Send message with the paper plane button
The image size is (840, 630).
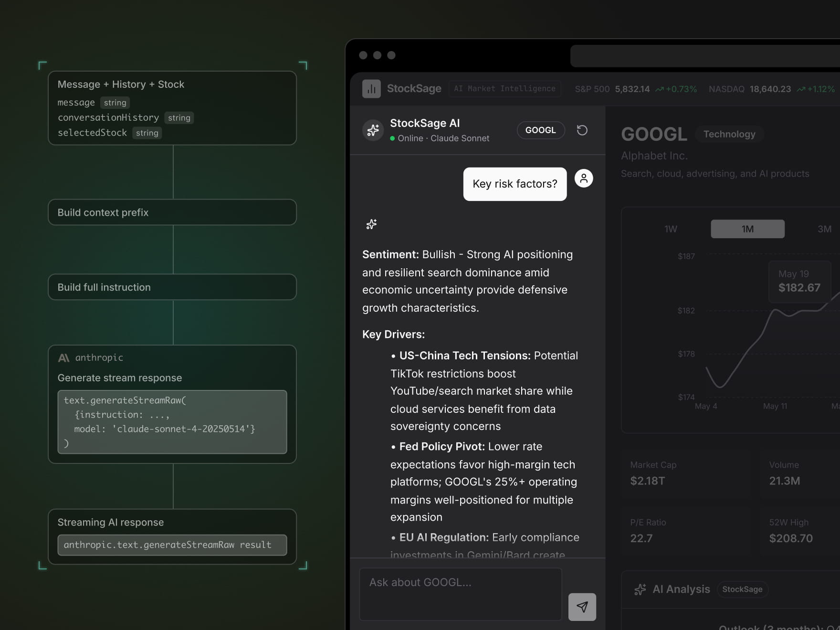(x=582, y=607)
